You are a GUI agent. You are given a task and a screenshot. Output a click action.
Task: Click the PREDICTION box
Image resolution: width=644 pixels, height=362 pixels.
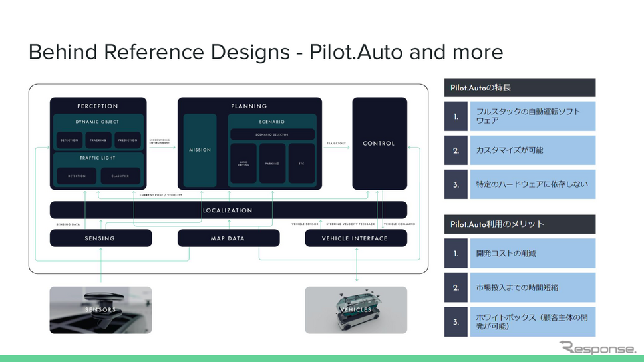[128, 140]
